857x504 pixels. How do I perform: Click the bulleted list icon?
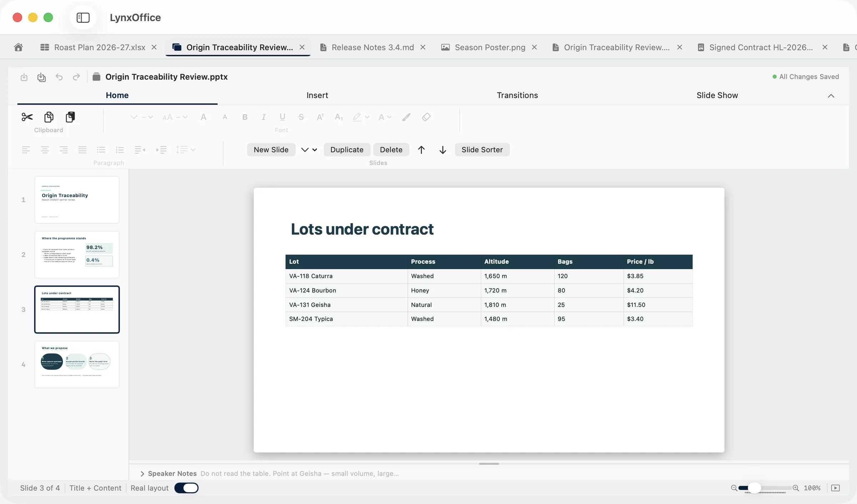click(x=101, y=150)
